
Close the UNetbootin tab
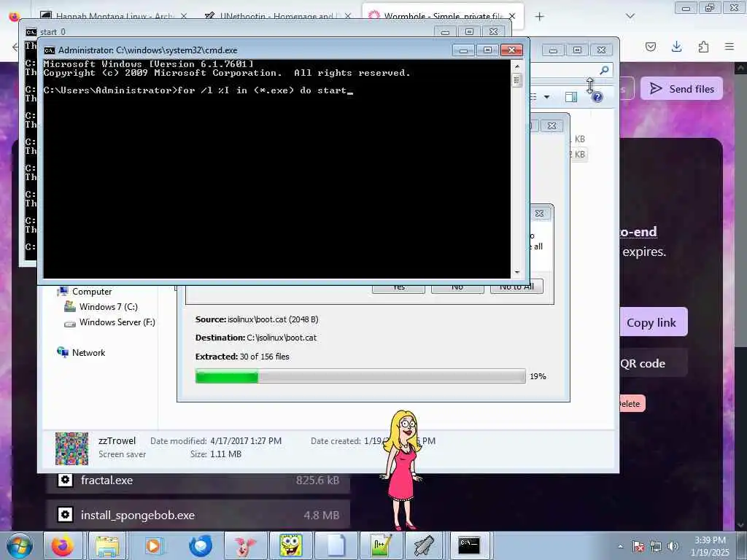click(348, 16)
